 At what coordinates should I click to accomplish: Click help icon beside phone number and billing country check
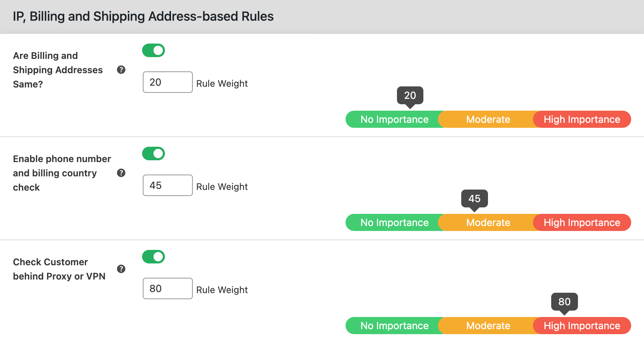[x=121, y=173]
